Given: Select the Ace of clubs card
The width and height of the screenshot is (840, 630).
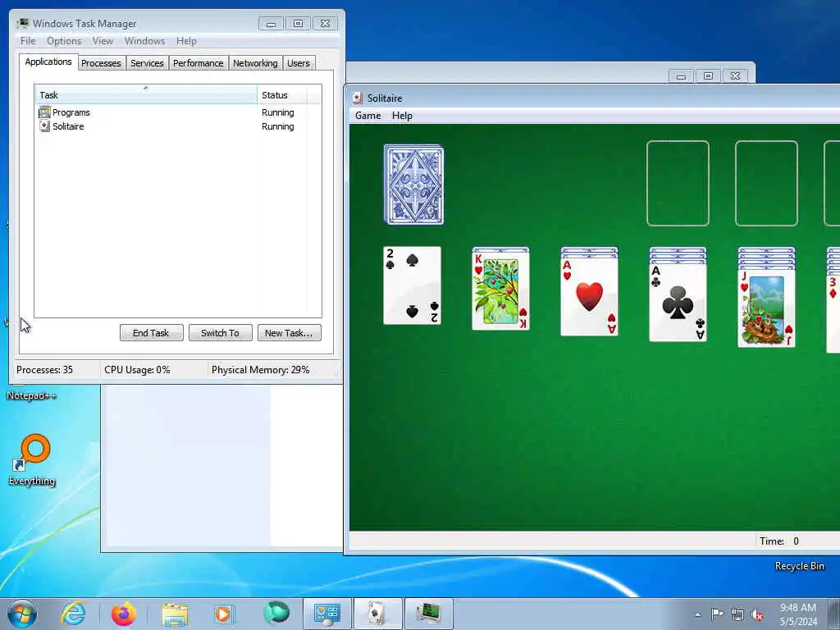Looking at the screenshot, I should 678,302.
